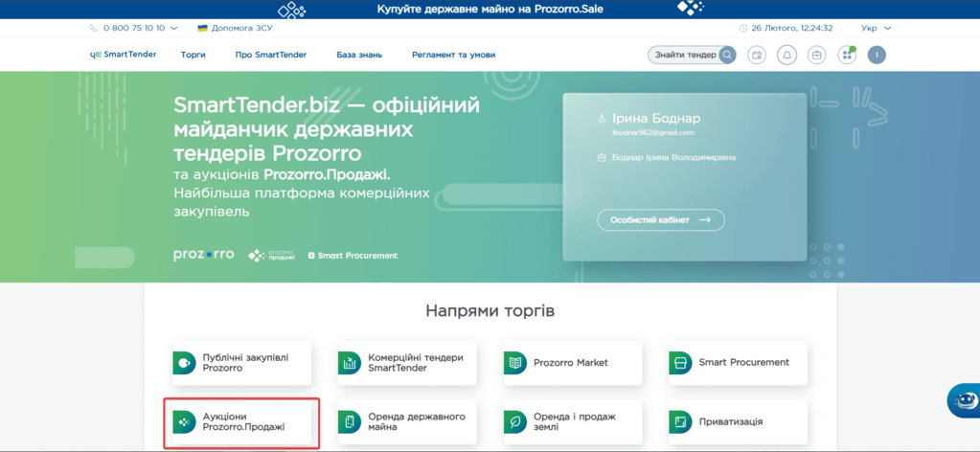Click the user avatar icon
980x452 pixels.
876,56
